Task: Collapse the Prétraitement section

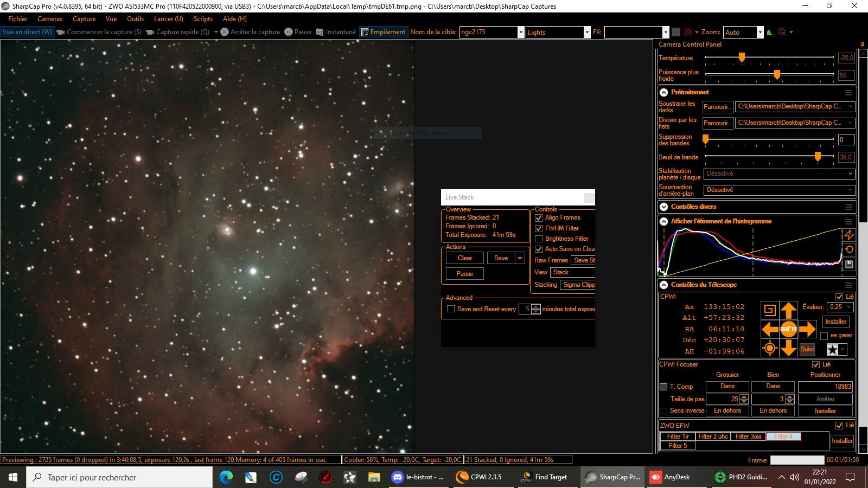Action: [663, 93]
